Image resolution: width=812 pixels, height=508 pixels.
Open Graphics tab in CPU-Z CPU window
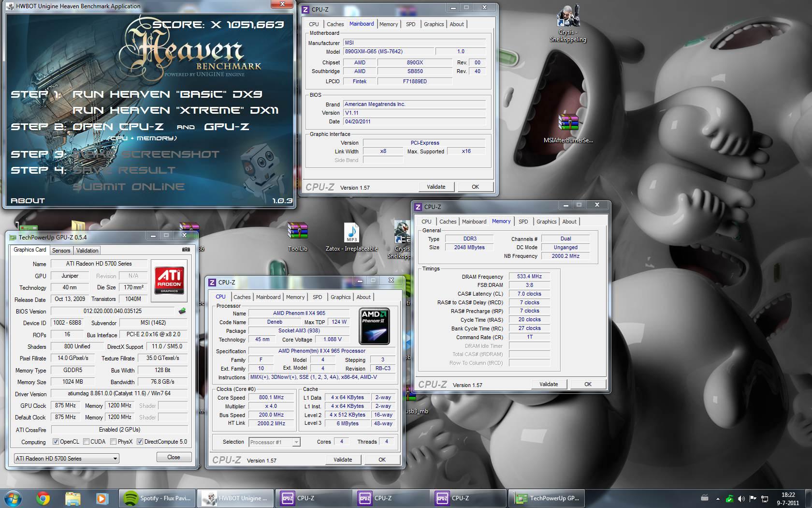point(340,297)
